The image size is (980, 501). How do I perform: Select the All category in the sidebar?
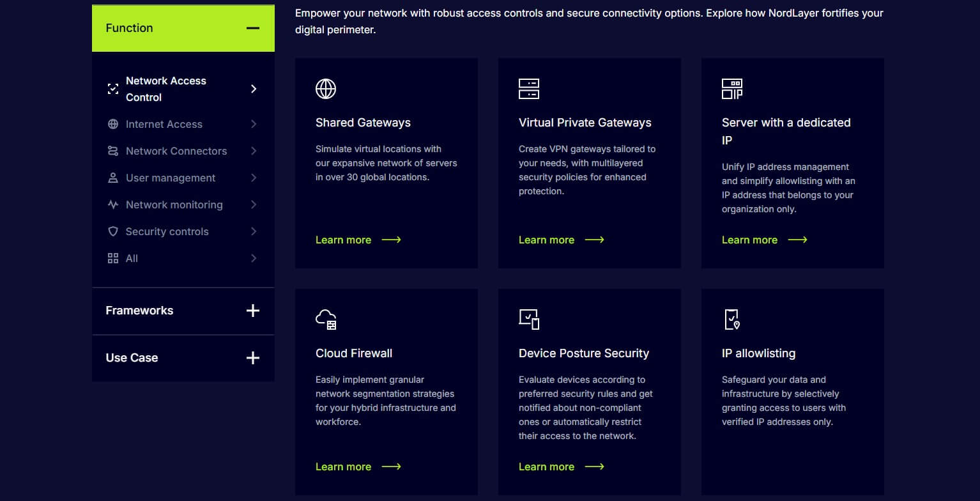click(x=131, y=258)
